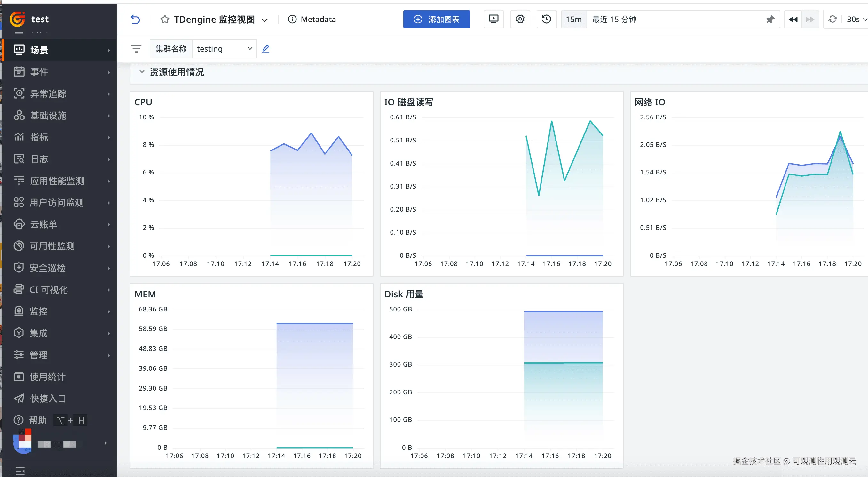The height and width of the screenshot is (477, 868).
Task: Click the back arrow icon
Action: click(x=135, y=19)
